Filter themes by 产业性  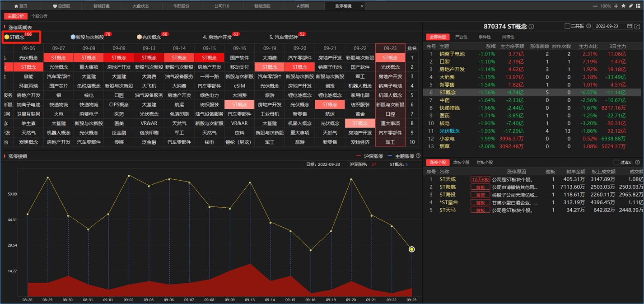[x=462, y=37]
